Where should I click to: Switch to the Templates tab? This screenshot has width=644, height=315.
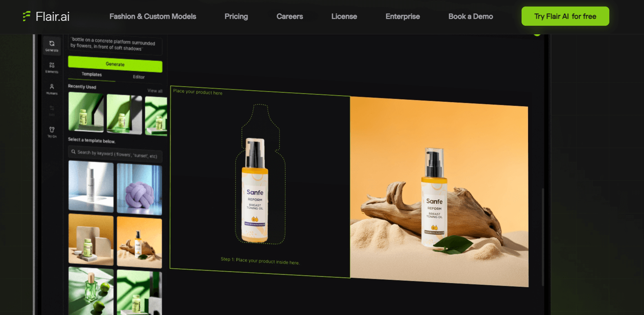[92, 74]
